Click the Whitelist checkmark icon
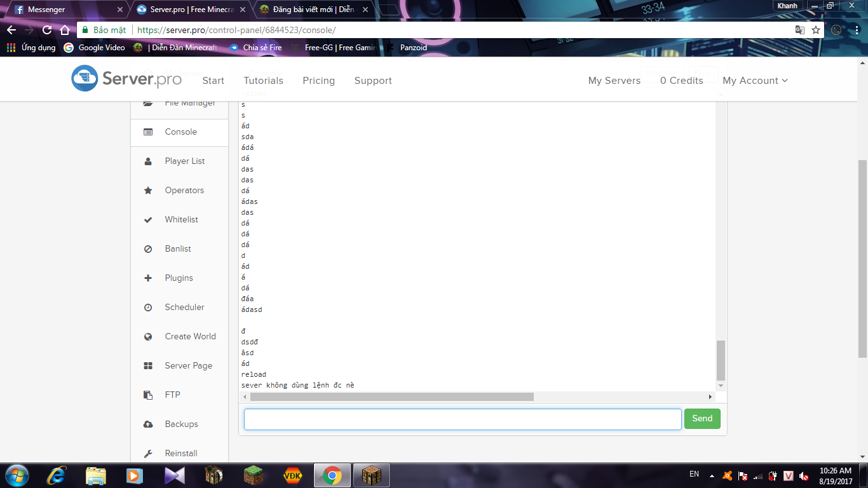This screenshot has height=488, width=868. [x=148, y=220]
